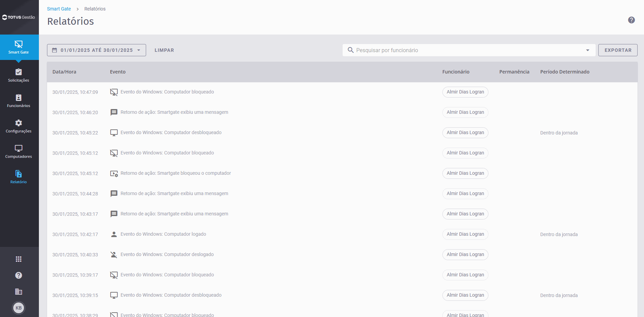Open the KB user avatar
The width and height of the screenshot is (644, 317).
click(x=19, y=308)
